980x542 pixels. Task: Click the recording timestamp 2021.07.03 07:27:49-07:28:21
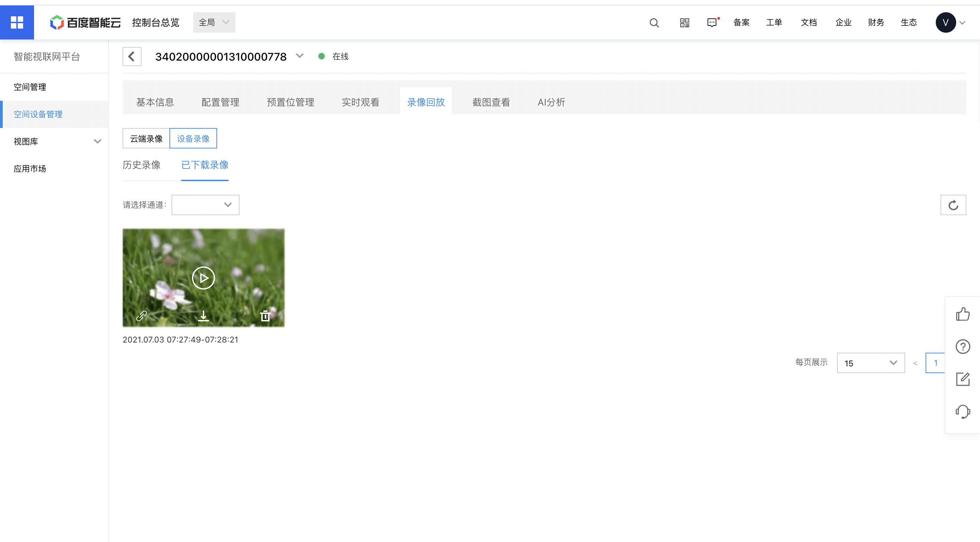point(180,339)
